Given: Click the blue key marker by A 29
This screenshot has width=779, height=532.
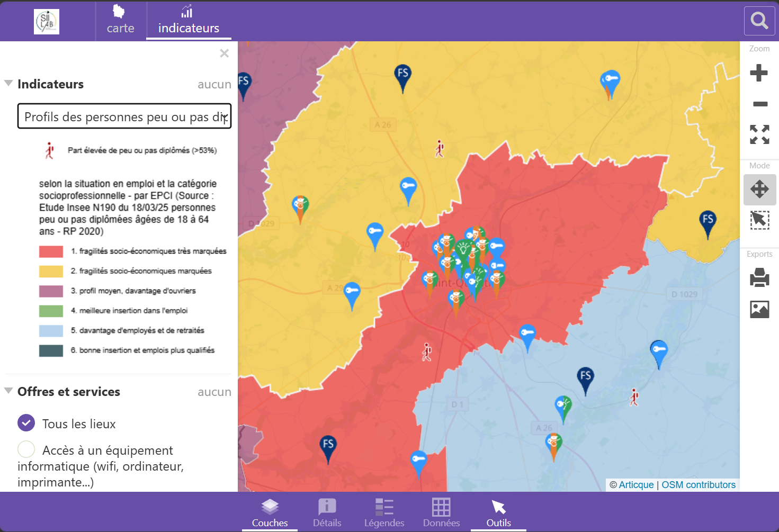Looking at the screenshot, I should 352,295.
